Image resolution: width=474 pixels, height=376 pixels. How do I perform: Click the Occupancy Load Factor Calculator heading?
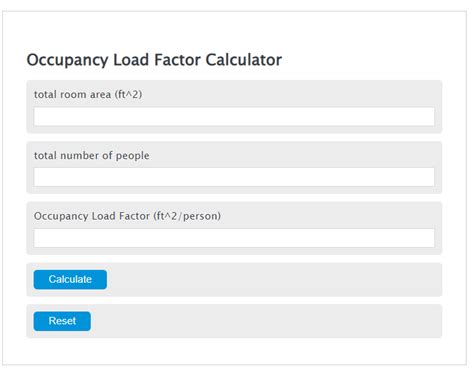tap(154, 60)
